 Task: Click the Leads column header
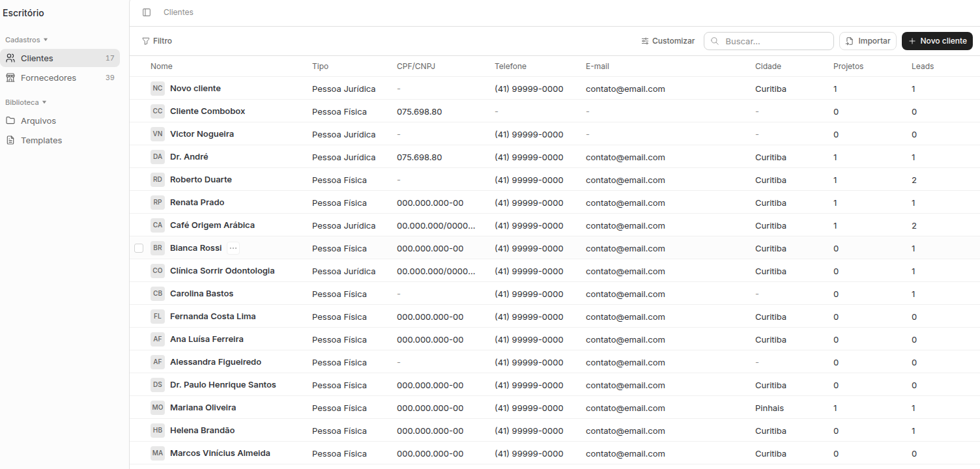tap(923, 66)
